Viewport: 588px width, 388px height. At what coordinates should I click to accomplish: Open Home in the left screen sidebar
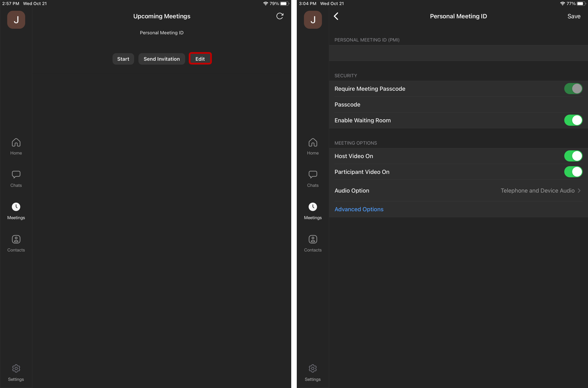coord(16,147)
